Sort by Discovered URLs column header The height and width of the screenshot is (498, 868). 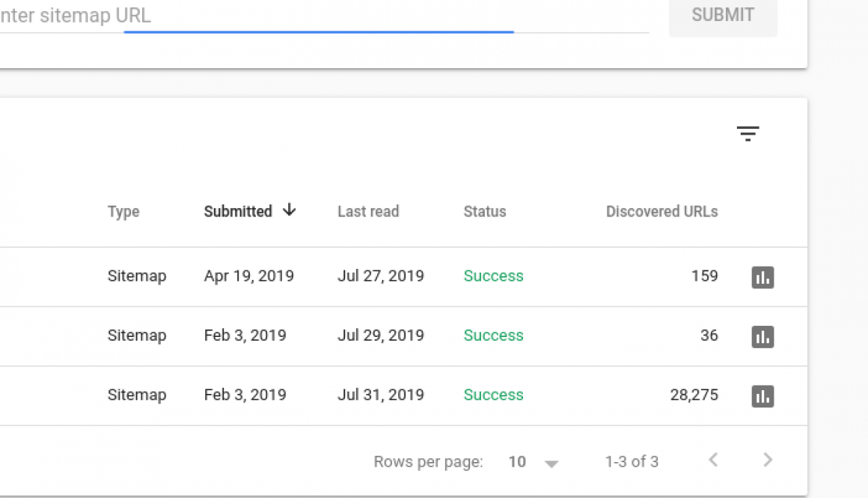tap(661, 212)
